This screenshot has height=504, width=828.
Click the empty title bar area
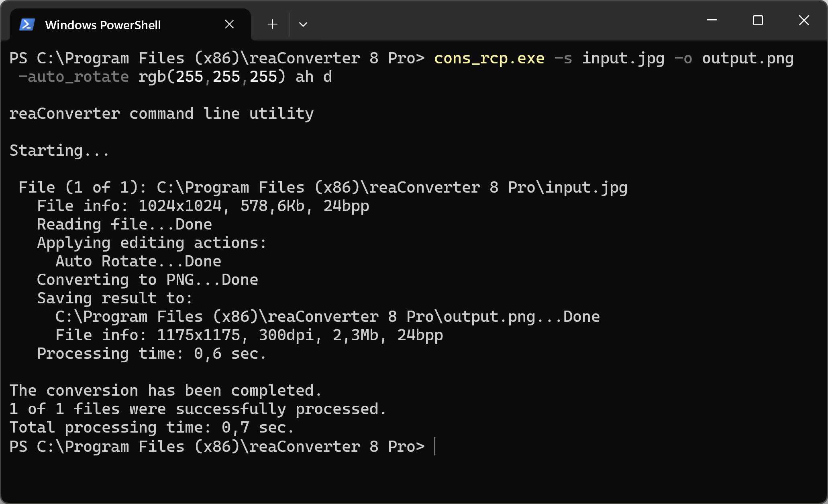click(502, 20)
